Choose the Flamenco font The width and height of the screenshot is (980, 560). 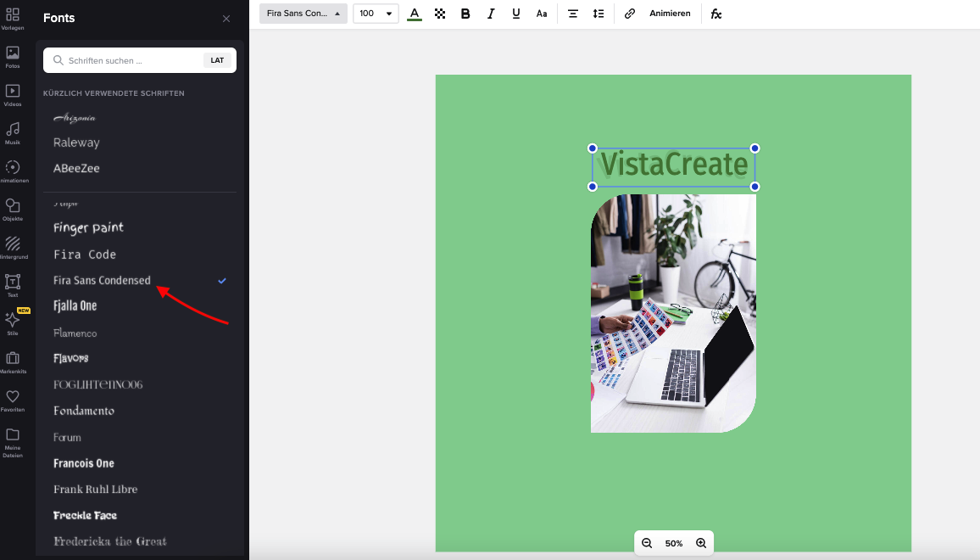(x=75, y=333)
